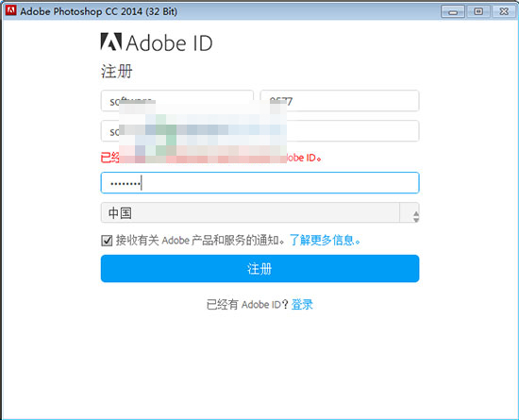Click the blue 注册 button
This screenshot has height=420, width=519.
[259, 268]
